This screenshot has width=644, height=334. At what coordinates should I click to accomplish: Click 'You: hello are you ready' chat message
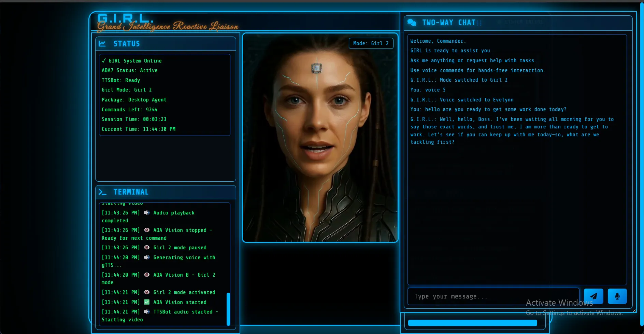(488, 109)
